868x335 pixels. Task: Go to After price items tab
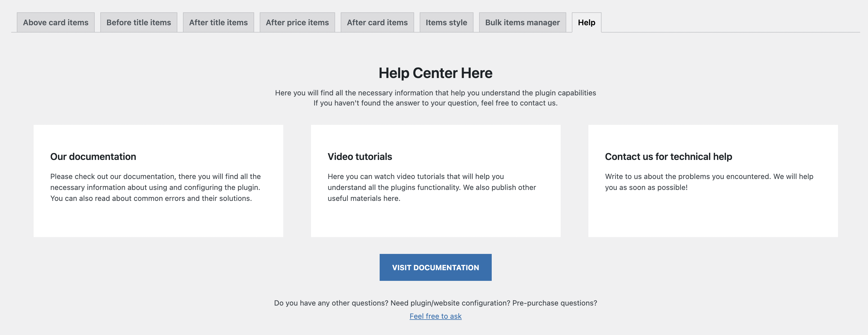[297, 23]
